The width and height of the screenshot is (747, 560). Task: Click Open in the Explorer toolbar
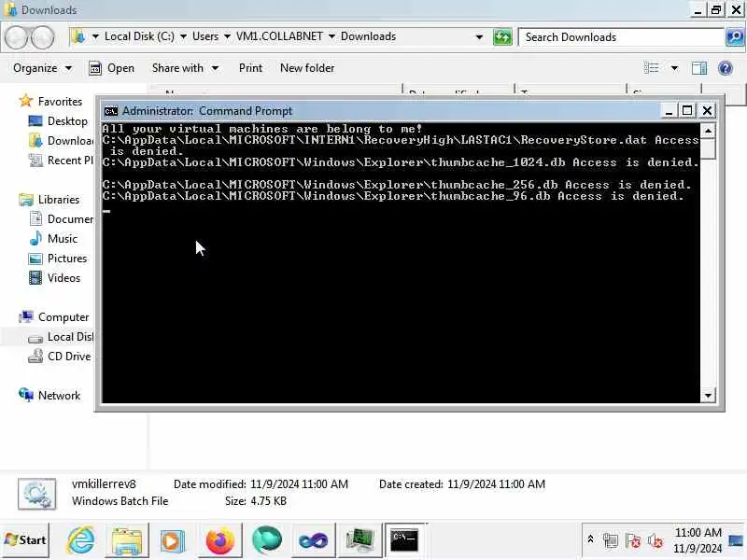click(111, 68)
